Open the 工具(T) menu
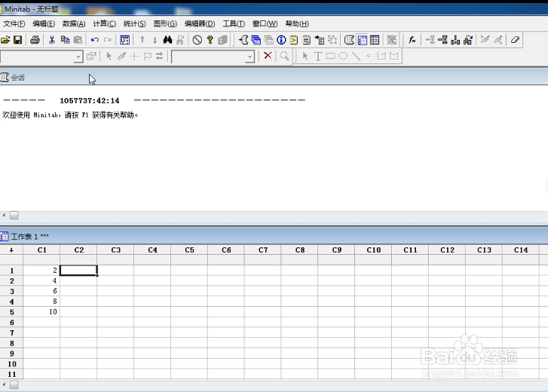Image resolution: width=548 pixels, height=392 pixels. coord(234,24)
